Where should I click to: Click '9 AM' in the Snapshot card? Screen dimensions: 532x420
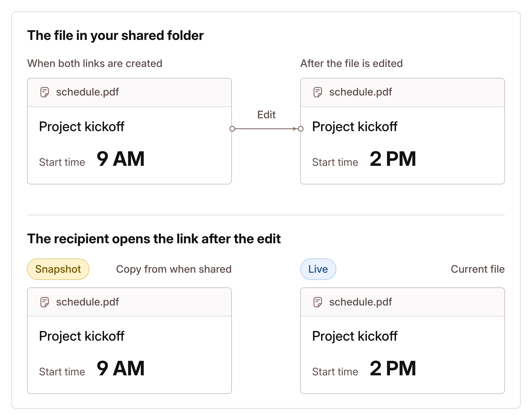pos(120,368)
